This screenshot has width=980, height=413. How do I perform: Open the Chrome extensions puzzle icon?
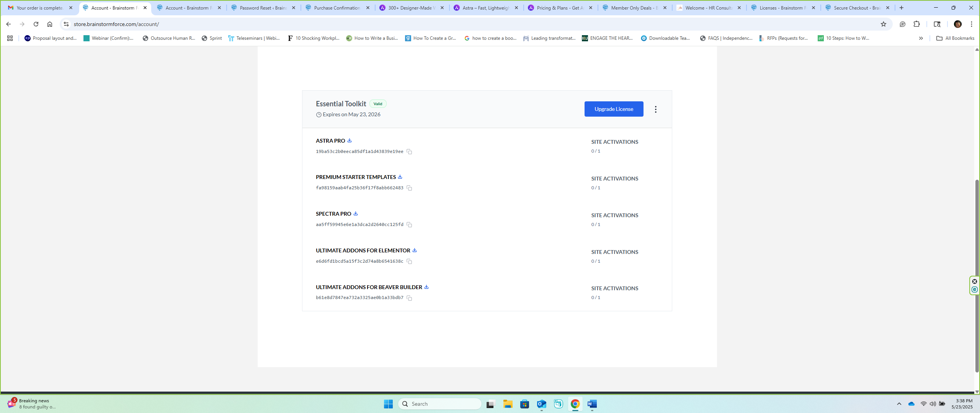point(916,24)
